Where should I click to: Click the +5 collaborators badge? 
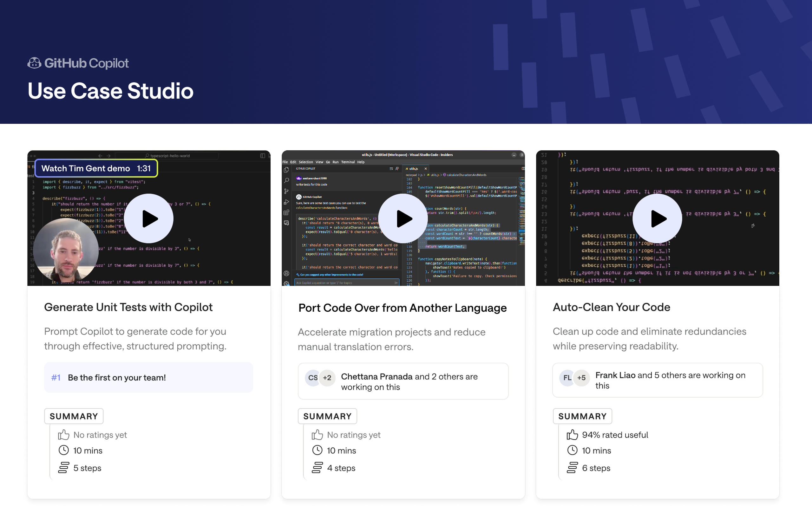click(582, 378)
